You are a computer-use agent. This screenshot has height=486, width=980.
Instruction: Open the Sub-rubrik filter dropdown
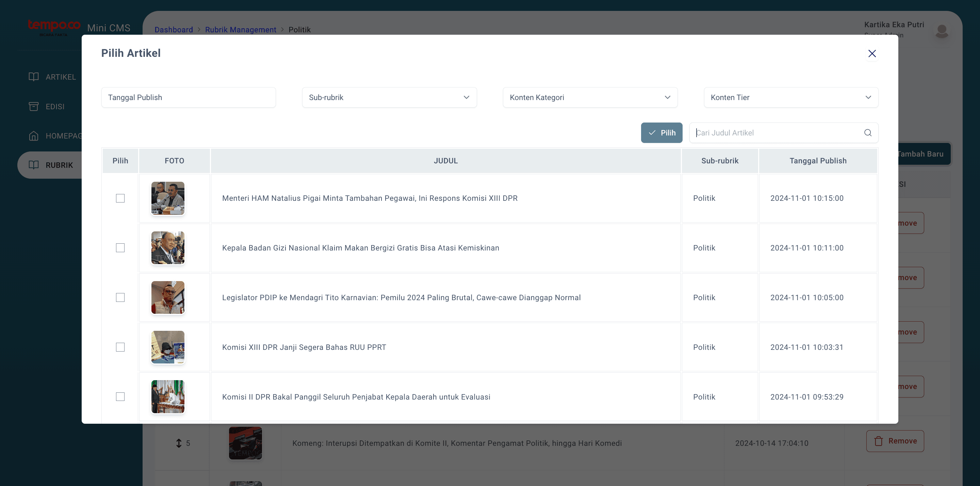point(389,97)
